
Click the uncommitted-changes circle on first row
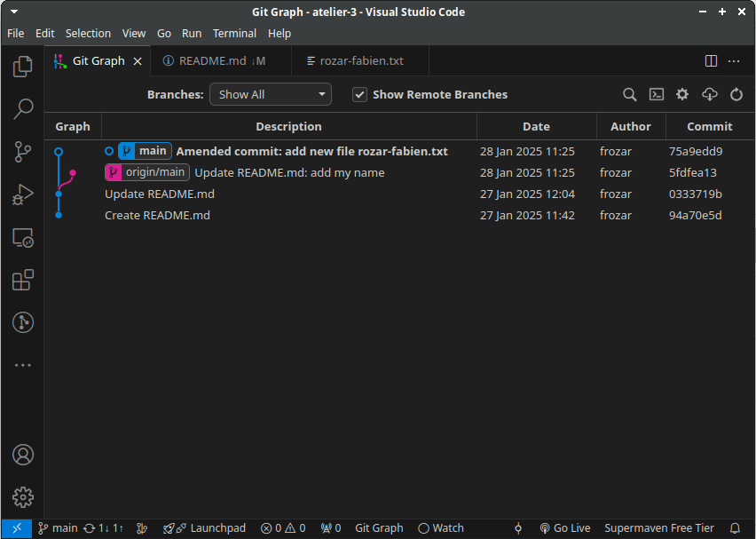click(x=109, y=151)
